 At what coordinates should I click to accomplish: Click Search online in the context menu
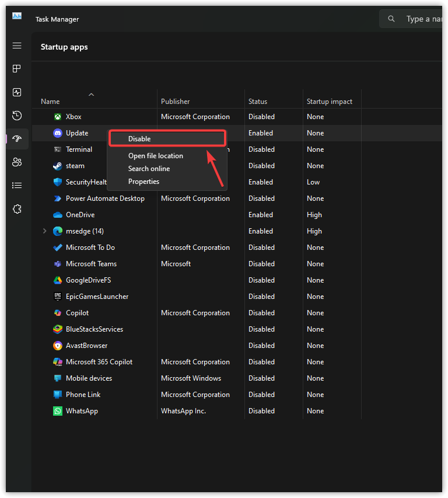pos(149,168)
